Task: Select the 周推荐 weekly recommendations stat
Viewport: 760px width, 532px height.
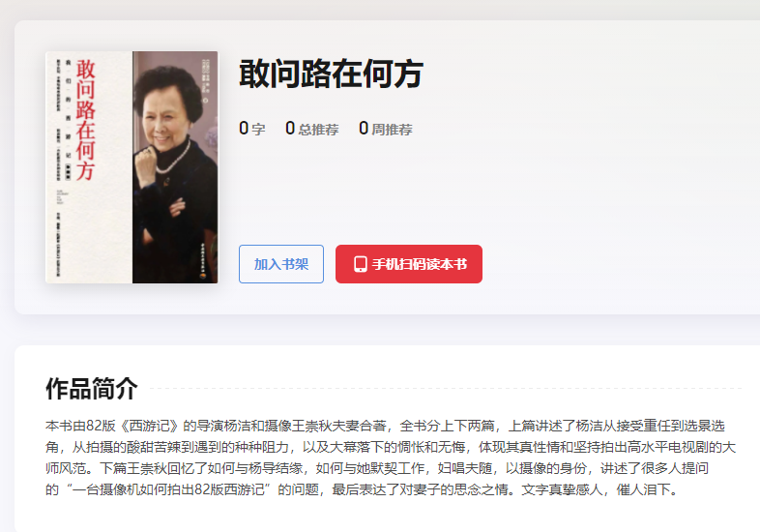Action: click(x=386, y=129)
